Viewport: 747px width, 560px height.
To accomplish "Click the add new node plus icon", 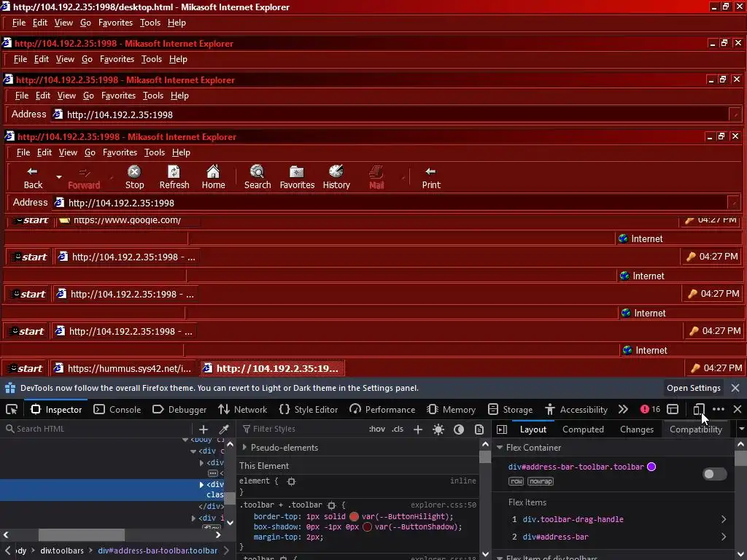I will click(204, 429).
